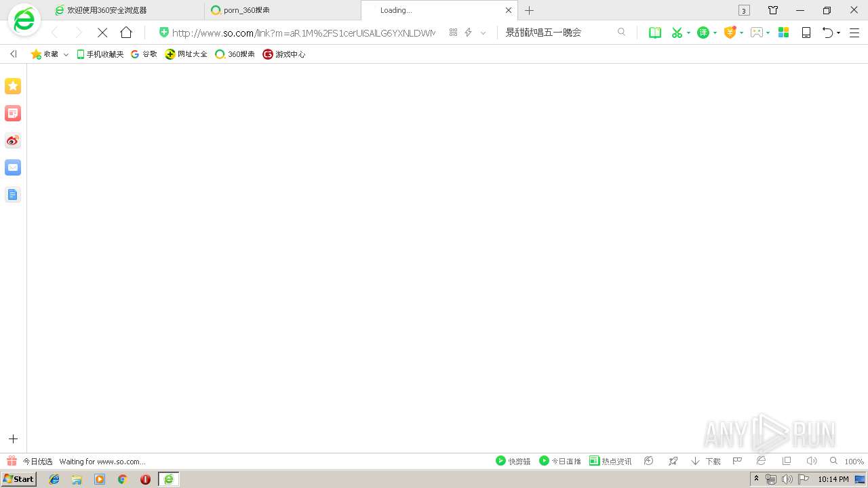Click the circular accelerator icon in status bar
The height and width of the screenshot is (488, 868).
coord(649,461)
